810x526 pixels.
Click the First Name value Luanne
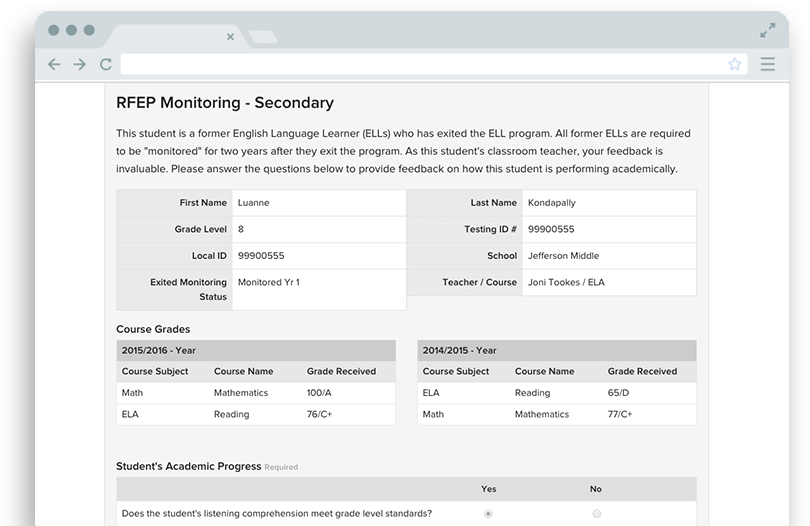253,203
